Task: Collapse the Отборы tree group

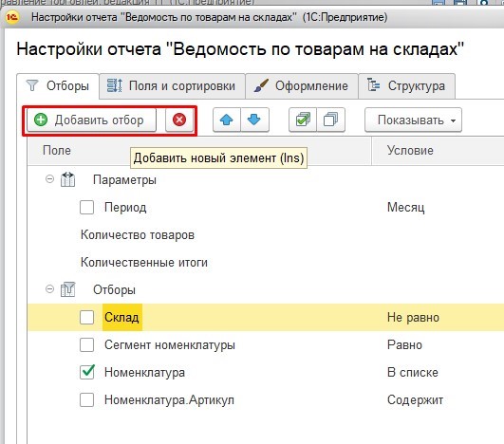Action: 49,288
